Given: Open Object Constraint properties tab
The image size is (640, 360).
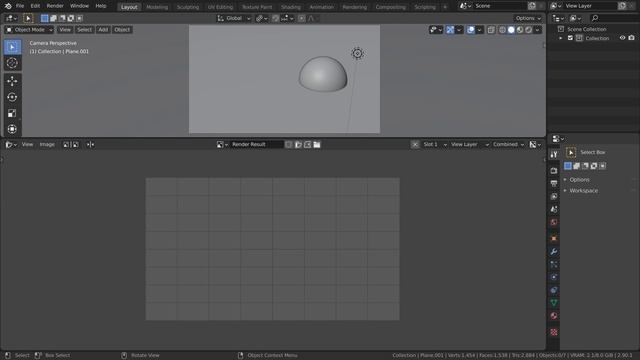Looking at the screenshot, I should click(554, 290).
